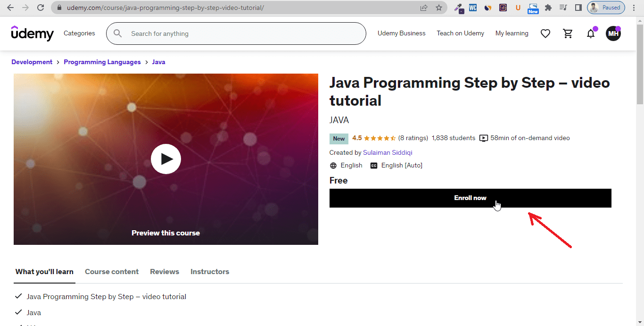Open Udemy Business link
644x326 pixels.
tap(402, 33)
